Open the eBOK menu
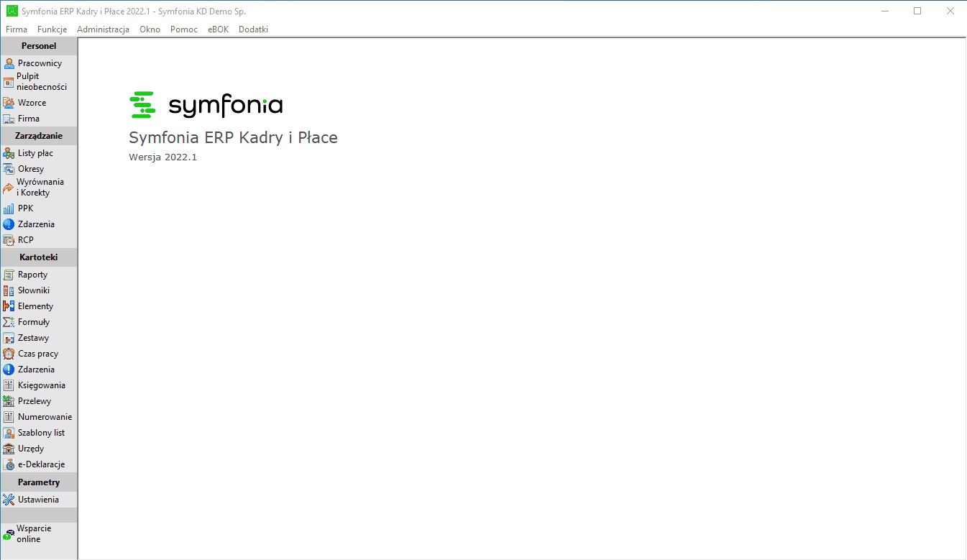This screenshot has height=560, width=967. click(x=218, y=29)
